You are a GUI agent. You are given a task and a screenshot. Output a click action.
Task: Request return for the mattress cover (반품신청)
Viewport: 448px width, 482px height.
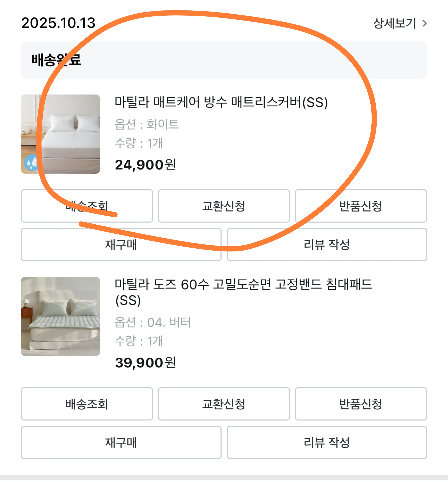(361, 206)
